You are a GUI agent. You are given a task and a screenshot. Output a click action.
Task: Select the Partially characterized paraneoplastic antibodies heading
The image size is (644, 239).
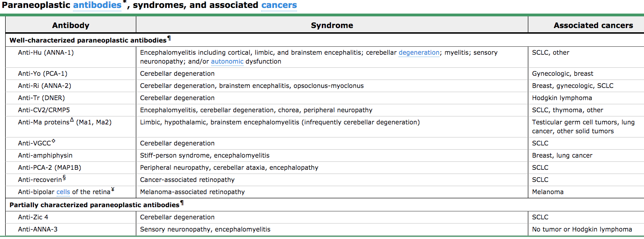pos(94,205)
